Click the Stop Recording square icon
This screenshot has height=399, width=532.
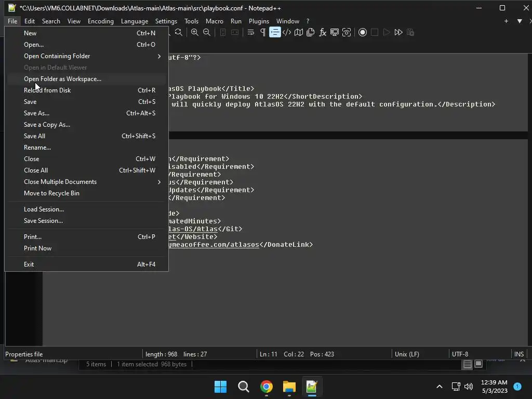click(375, 32)
